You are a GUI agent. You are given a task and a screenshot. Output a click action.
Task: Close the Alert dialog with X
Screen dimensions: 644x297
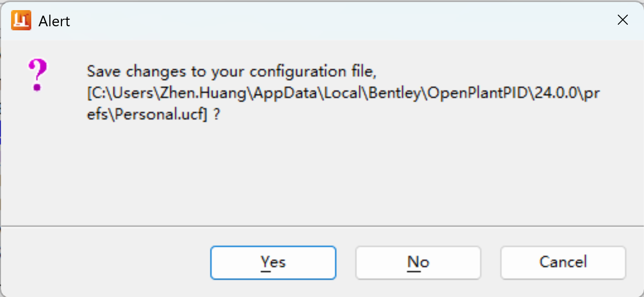(x=623, y=20)
